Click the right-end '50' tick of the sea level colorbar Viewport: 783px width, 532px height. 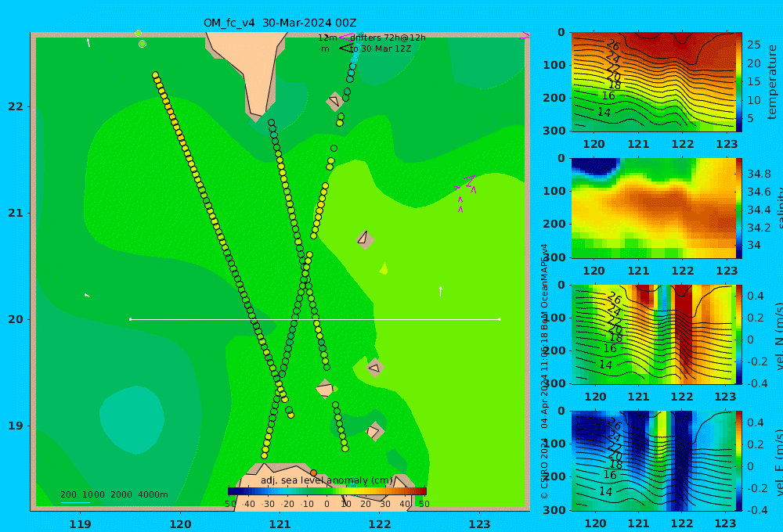coord(424,504)
